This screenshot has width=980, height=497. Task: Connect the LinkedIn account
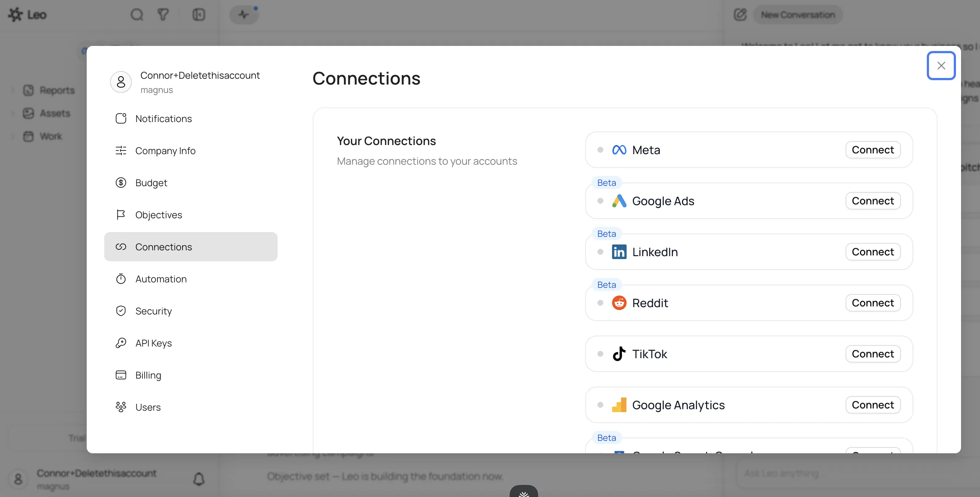pyautogui.click(x=873, y=252)
